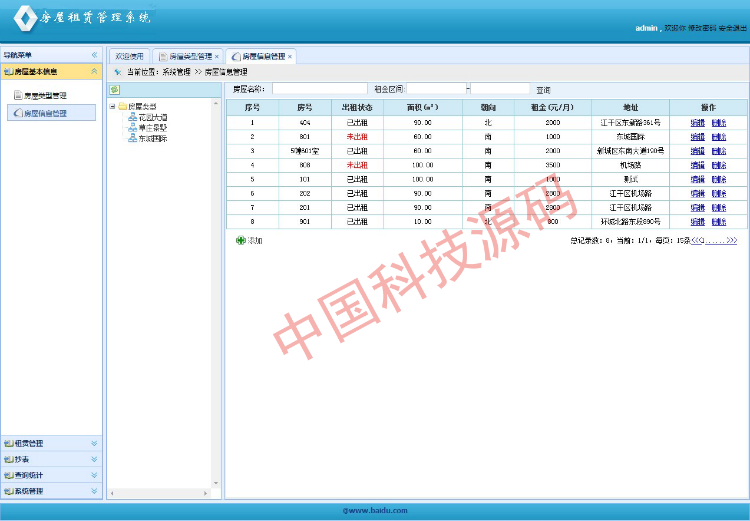The width and height of the screenshot is (750, 521).
Task: Click the 房屋类型 folder icon in tree
Action: click(x=122, y=106)
